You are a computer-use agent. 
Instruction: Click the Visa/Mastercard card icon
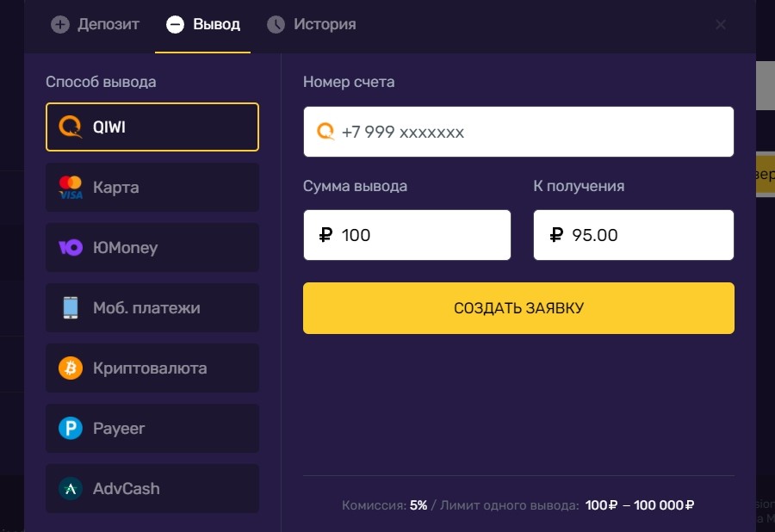click(70, 188)
